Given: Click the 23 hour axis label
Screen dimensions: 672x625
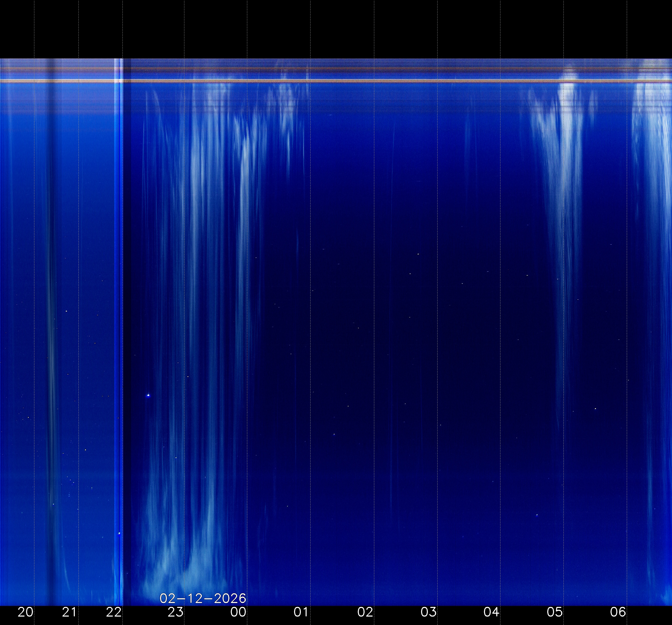Looking at the screenshot, I should [x=176, y=612].
